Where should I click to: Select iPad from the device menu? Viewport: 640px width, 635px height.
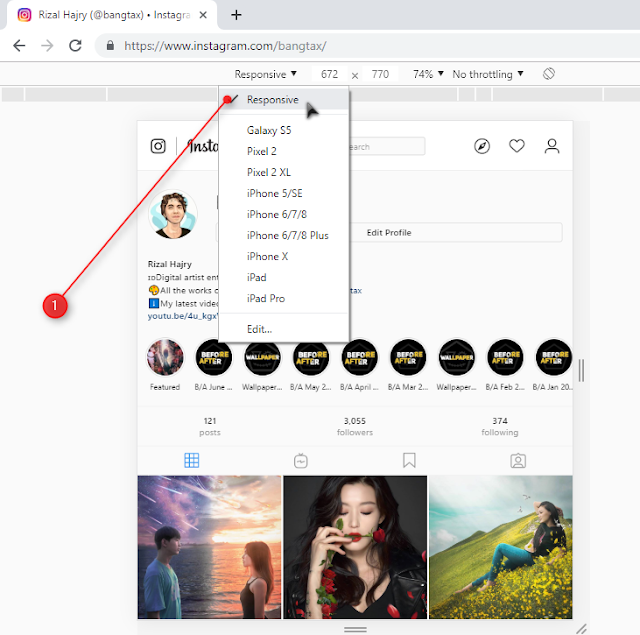pyautogui.click(x=284, y=278)
